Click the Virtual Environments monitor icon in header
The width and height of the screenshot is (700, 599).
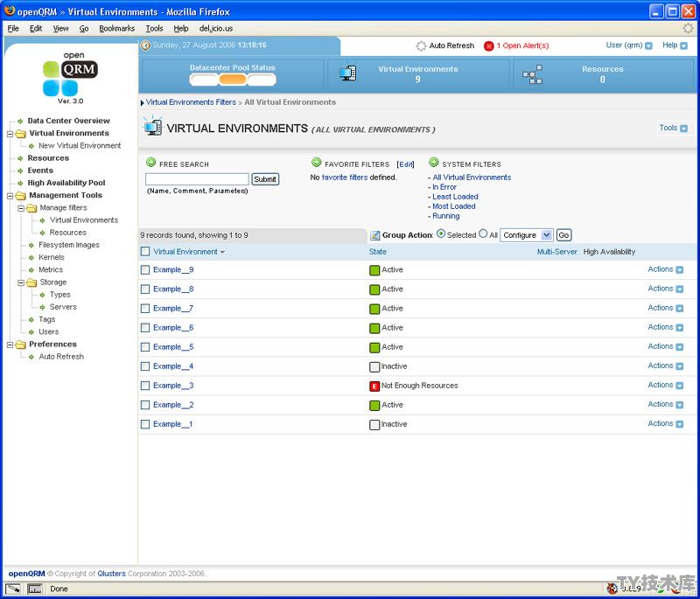(347, 73)
